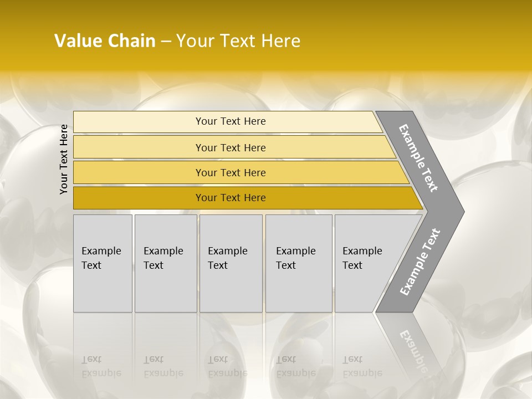This screenshot has height=399, width=532.
Task: Select the dark gold fourth bar
Action: click(x=248, y=198)
